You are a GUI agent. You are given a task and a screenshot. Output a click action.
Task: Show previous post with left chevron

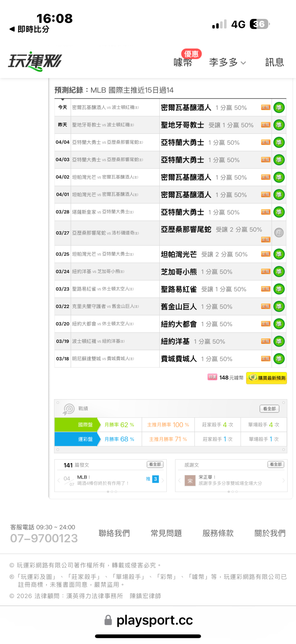(x=59, y=480)
